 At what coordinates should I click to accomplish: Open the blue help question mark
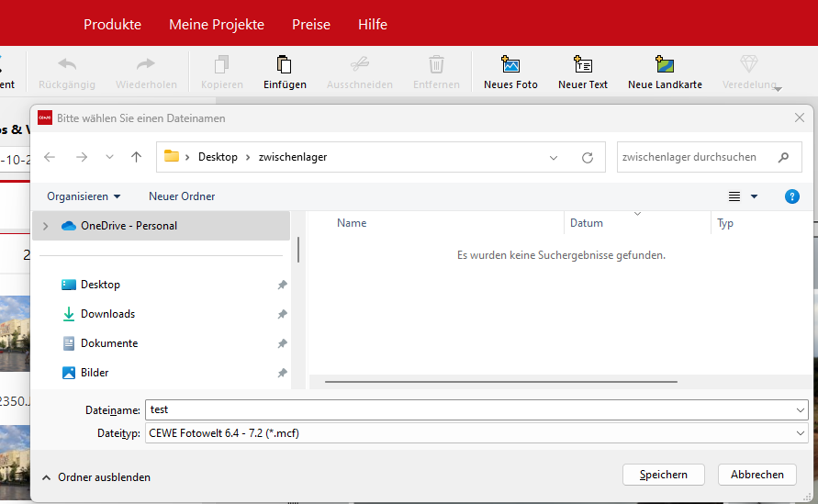coord(792,196)
